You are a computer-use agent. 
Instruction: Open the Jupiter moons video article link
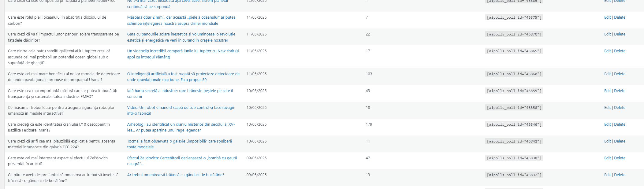[183, 51]
